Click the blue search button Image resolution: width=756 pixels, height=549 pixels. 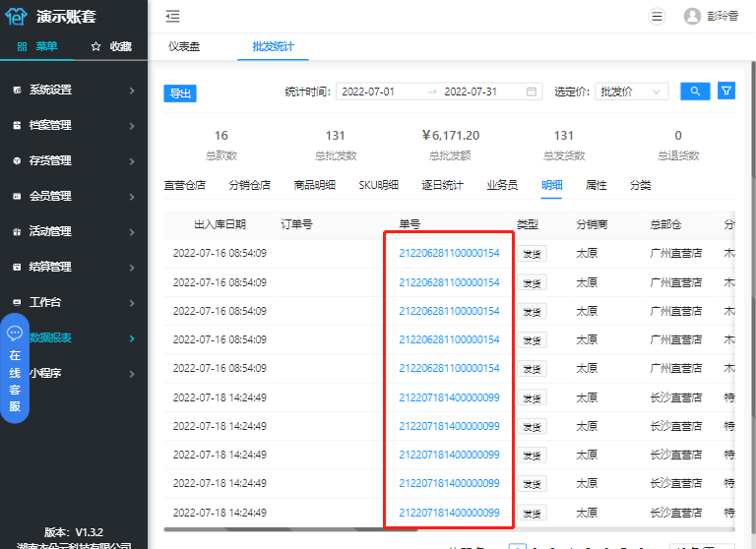pyautogui.click(x=695, y=91)
